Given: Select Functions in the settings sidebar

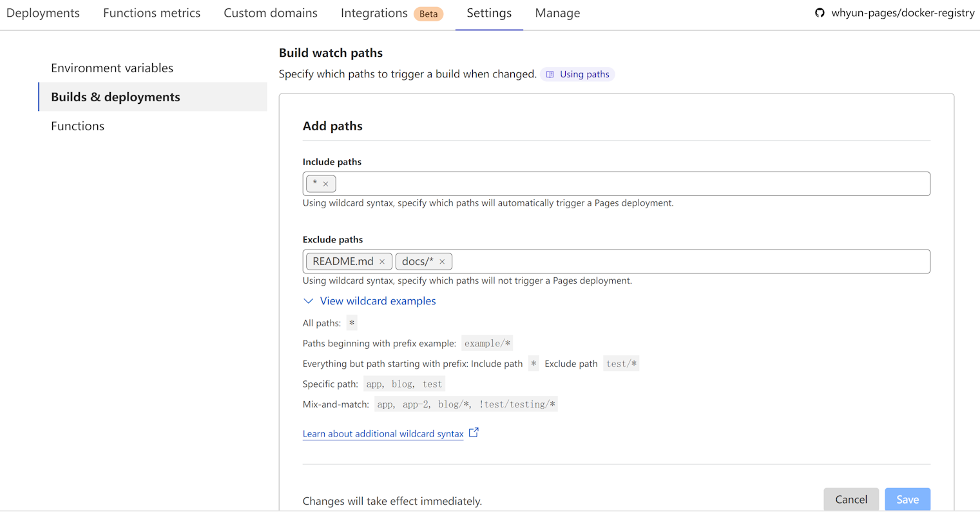Looking at the screenshot, I should (77, 126).
